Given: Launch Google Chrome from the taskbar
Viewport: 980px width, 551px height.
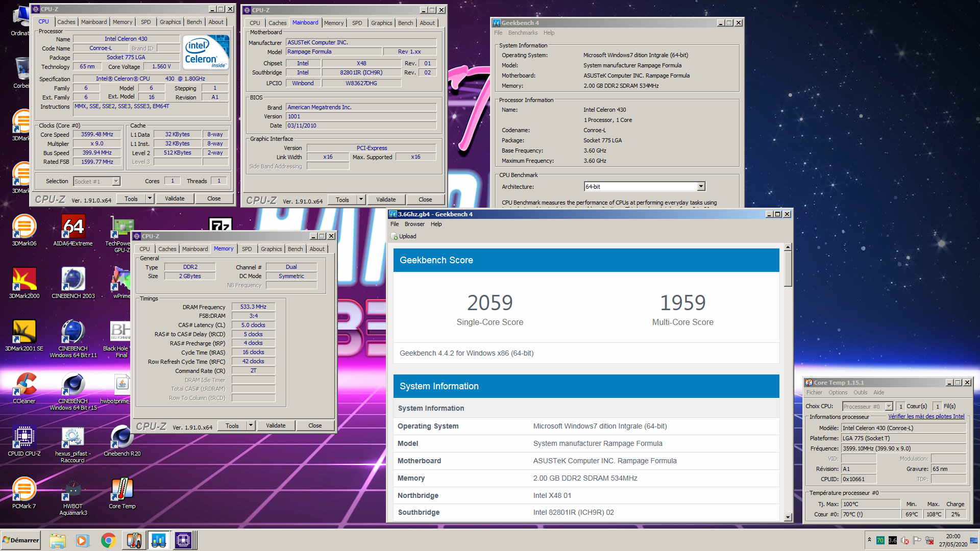Looking at the screenshot, I should (108, 540).
